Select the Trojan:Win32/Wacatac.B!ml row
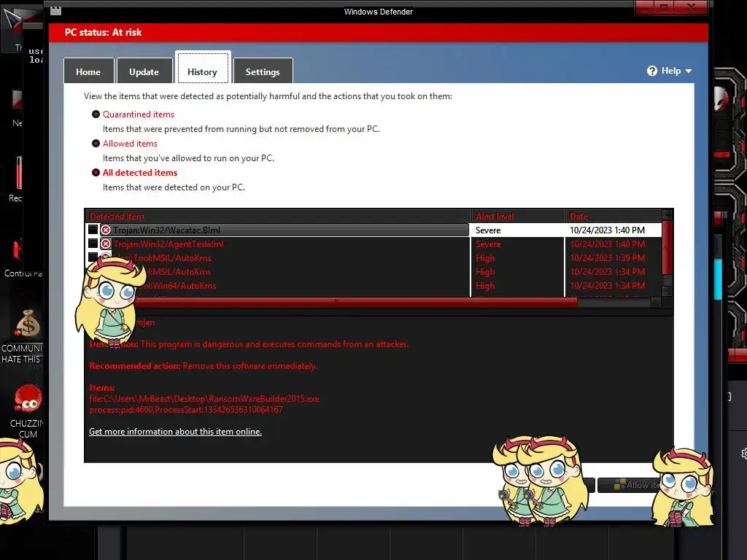The image size is (747, 560). point(373,230)
